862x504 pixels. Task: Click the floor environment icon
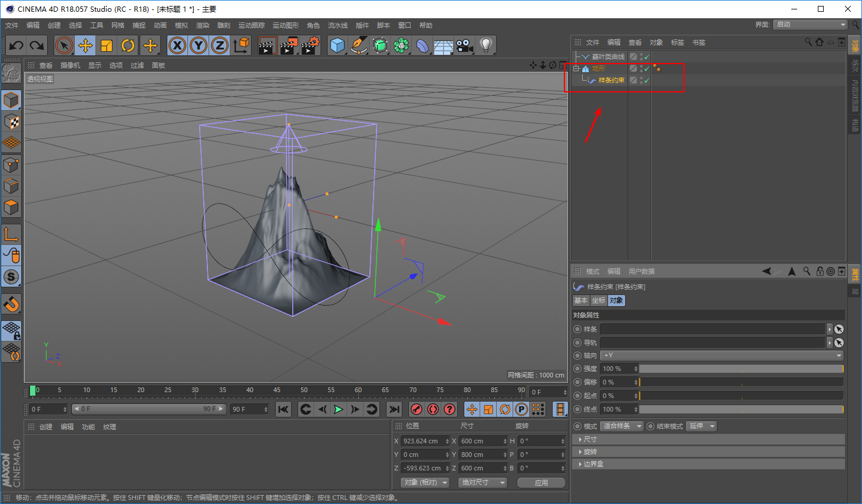coord(443,45)
